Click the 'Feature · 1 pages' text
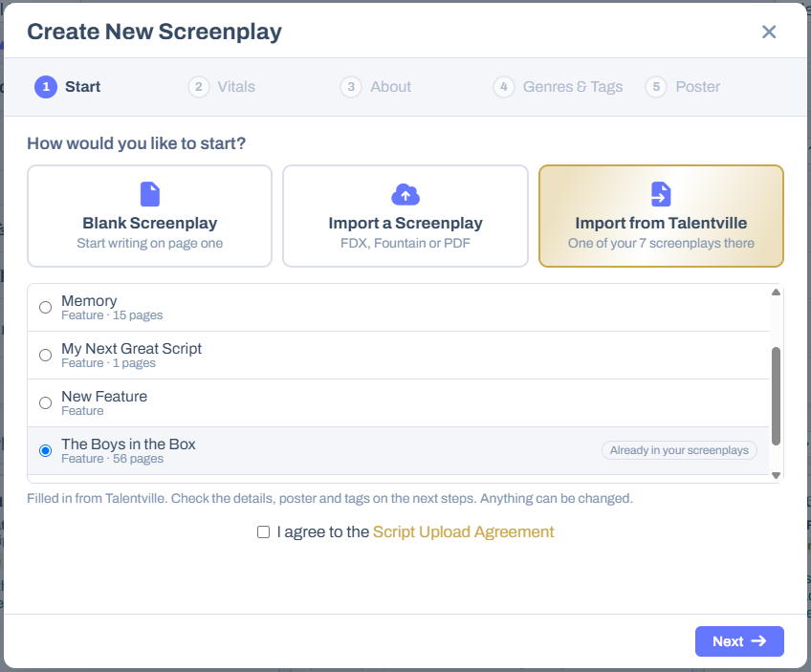 (109, 363)
